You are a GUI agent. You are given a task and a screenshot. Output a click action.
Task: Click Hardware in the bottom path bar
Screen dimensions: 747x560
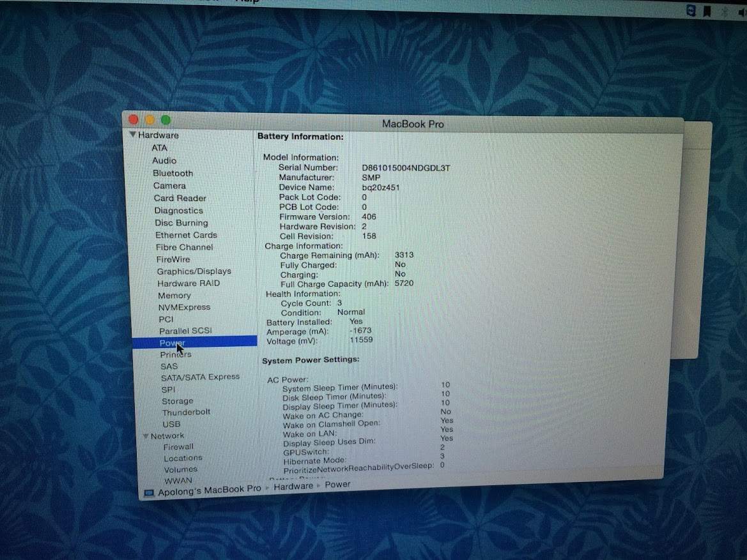coord(293,486)
